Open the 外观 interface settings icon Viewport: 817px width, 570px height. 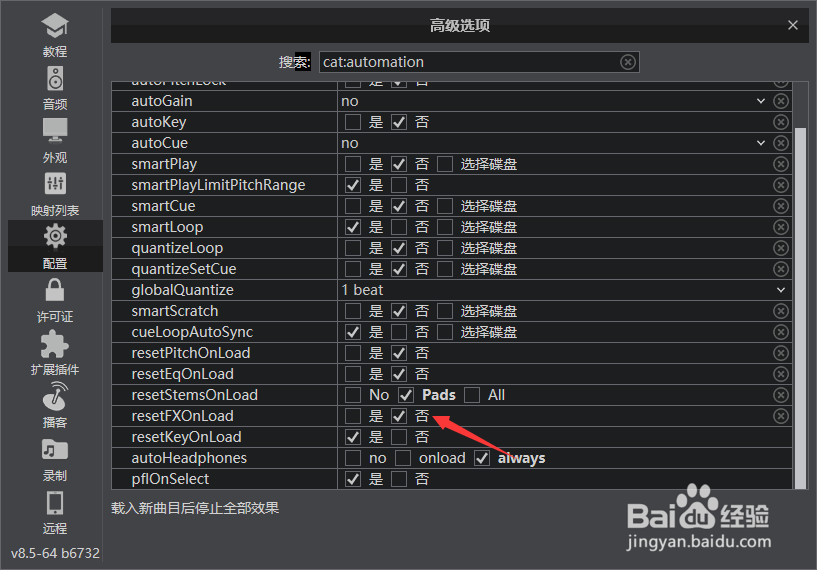point(55,130)
